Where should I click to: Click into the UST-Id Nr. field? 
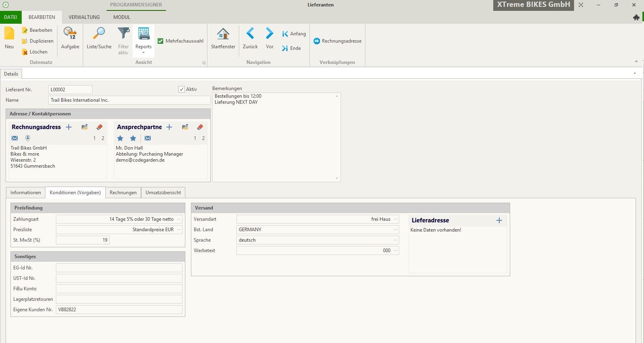(x=119, y=278)
